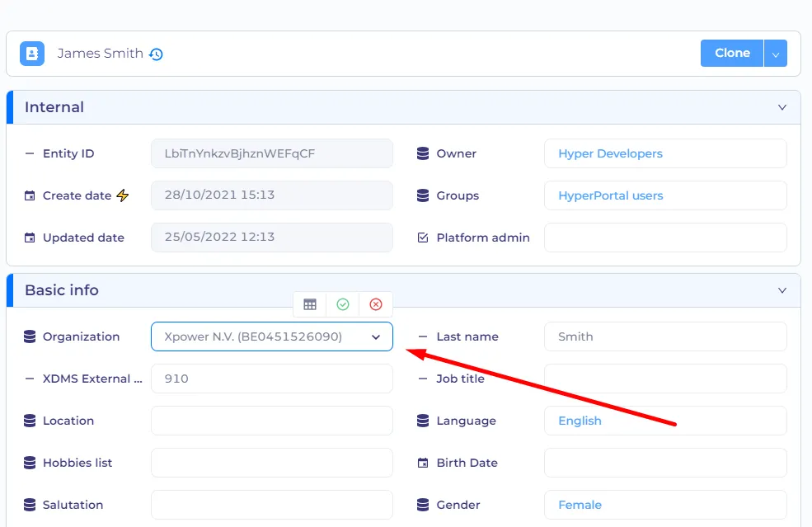Open the Organization dropdown
The height and width of the screenshot is (527, 812).
coord(272,336)
